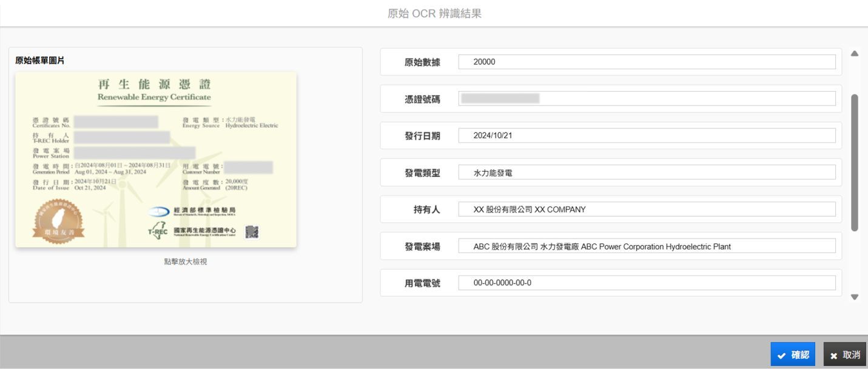868x369 pixels.
Task: Click the 用電電號 field showing 00-00-0000-00-0
Action: (647, 283)
